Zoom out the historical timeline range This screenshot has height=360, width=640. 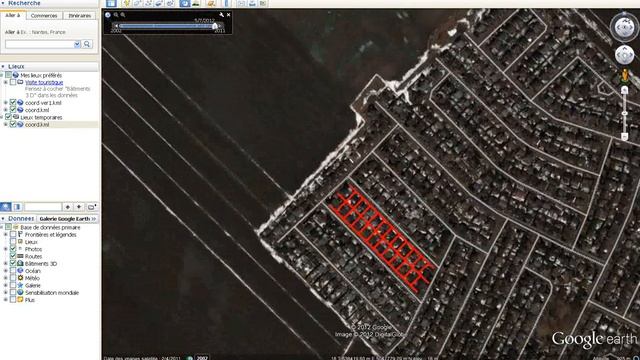coord(116,15)
